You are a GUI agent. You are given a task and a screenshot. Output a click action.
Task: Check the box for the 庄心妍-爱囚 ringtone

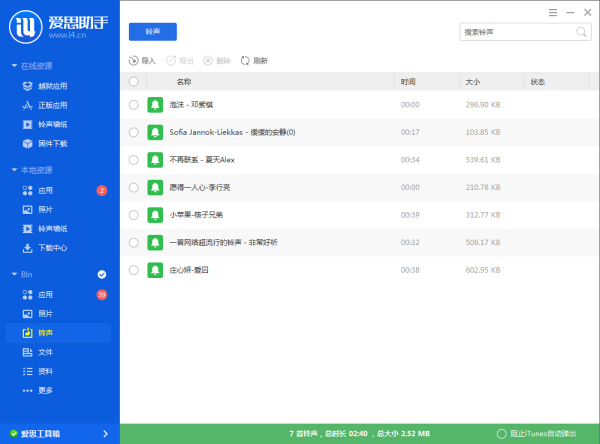point(134,270)
